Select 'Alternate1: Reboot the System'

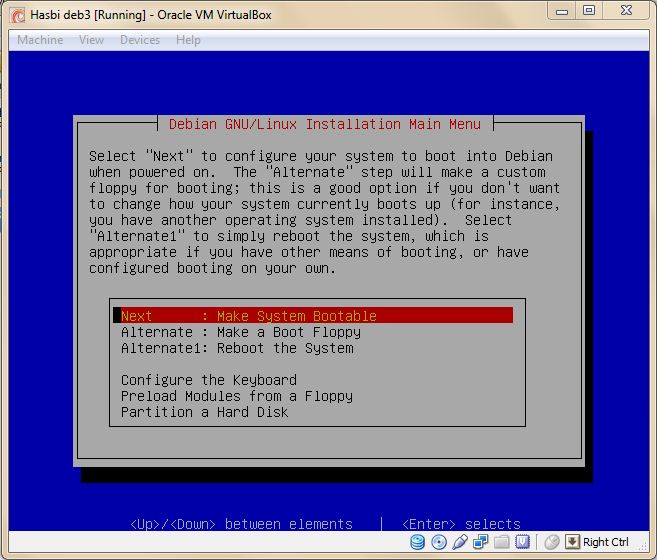237,348
